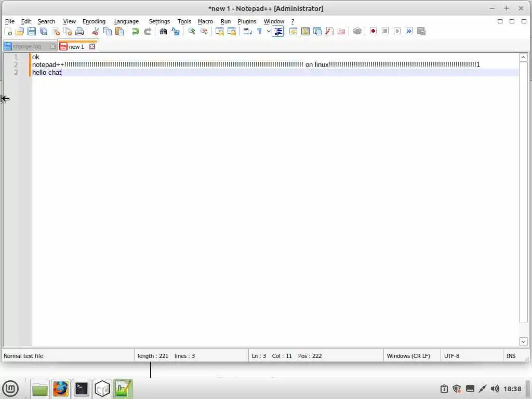Open the Encoding menu
The height and width of the screenshot is (399, 532).
point(94,21)
